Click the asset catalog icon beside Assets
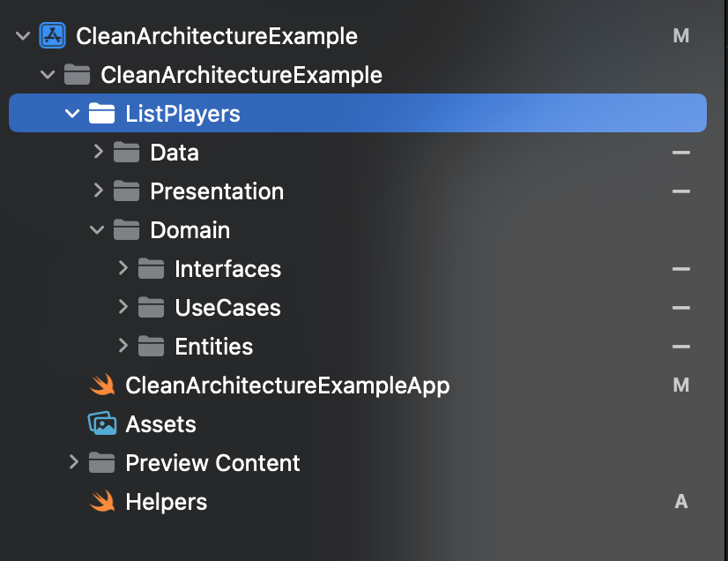The width and height of the screenshot is (728, 561). [102, 423]
